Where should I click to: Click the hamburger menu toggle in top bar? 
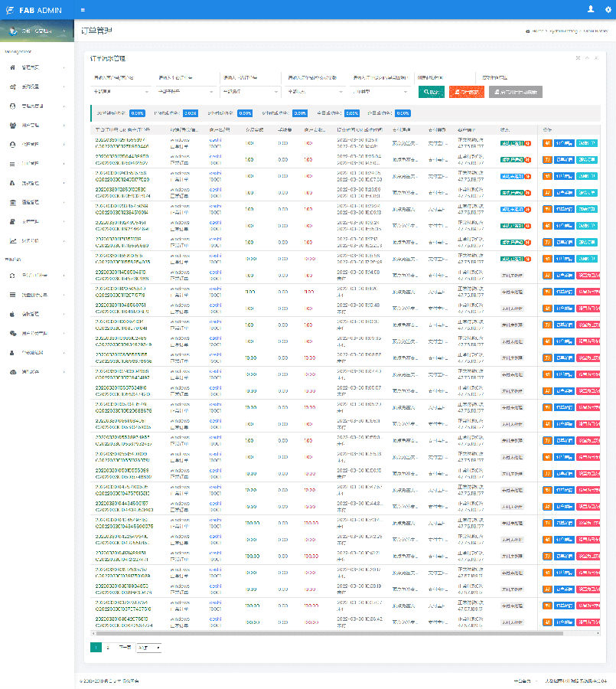pyautogui.click(x=83, y=10)
